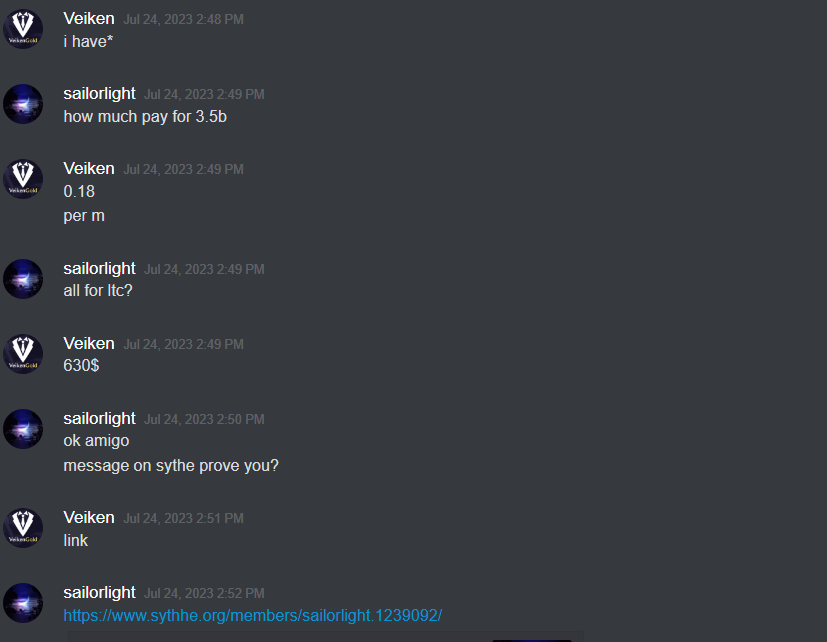Click the 2:51 PM timestamp on Veiken's message

coord(184,519)
